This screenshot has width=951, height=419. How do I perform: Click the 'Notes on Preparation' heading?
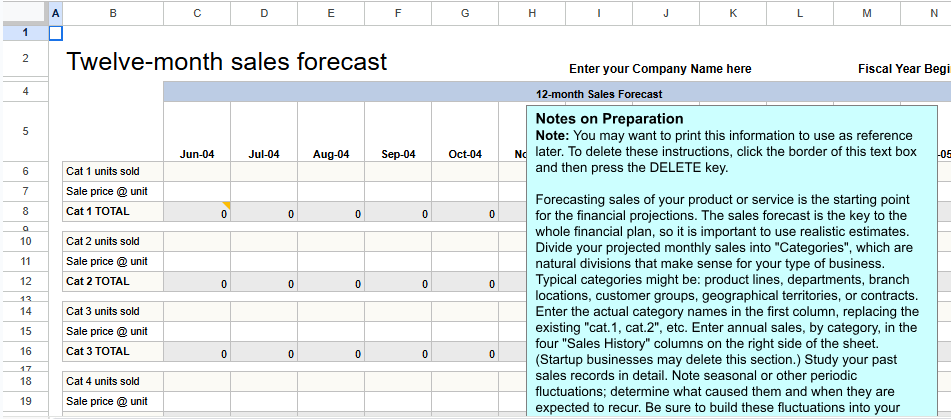pyautogui.click(x=610, y=119)
